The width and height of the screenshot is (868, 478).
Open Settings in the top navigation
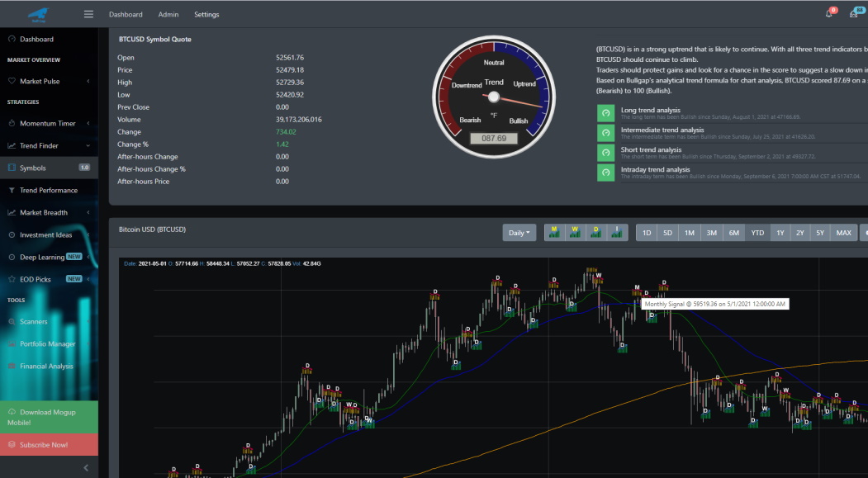206,14
